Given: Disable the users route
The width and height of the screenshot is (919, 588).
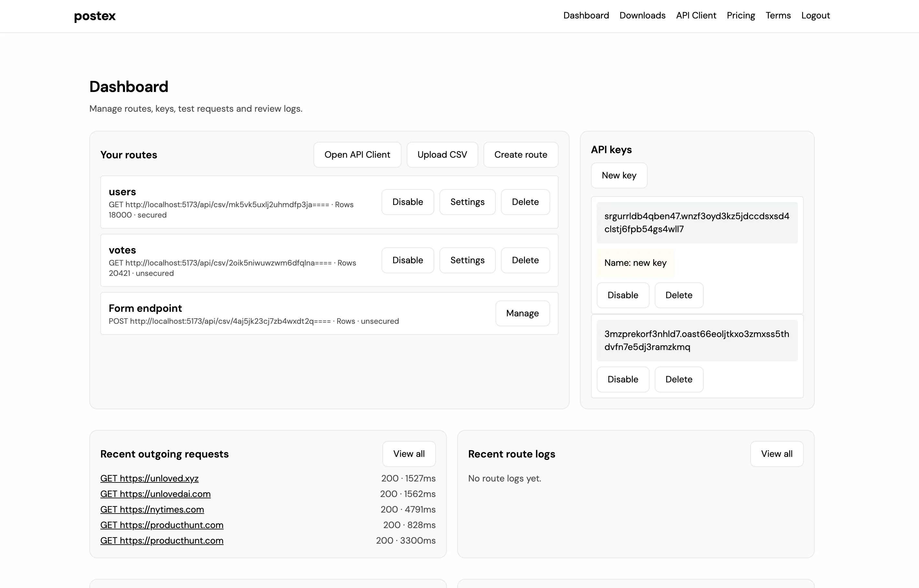Looking at the screenshot, I should pos(407,202).
